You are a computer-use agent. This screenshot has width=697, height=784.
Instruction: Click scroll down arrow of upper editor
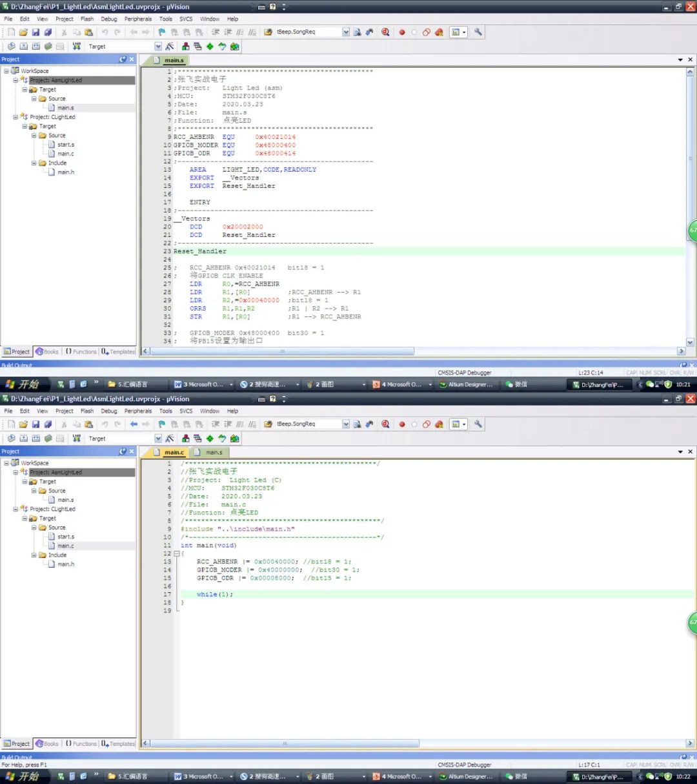pyautogui.click(x=690, y=343)
